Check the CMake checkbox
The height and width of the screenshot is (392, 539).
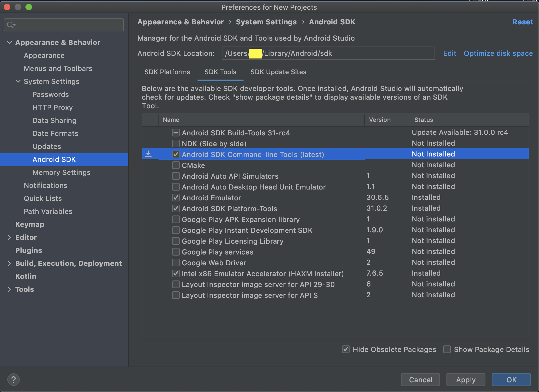176,165
